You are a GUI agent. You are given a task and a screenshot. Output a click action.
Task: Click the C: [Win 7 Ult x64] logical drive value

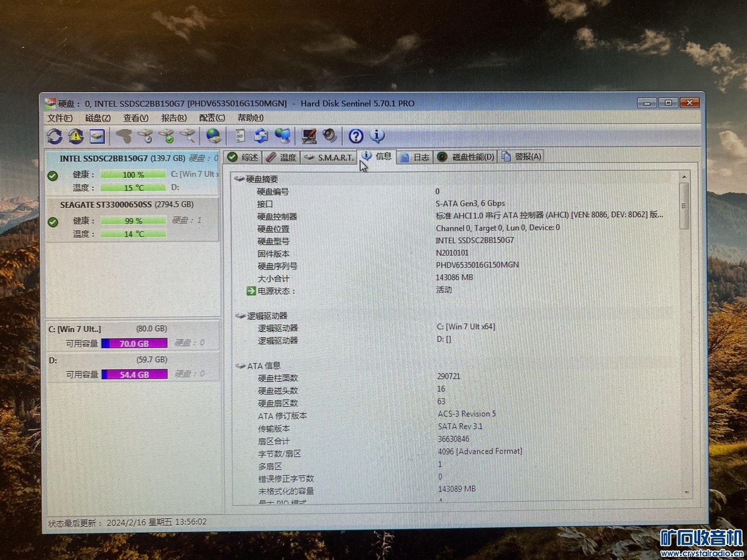click(466, 327)
